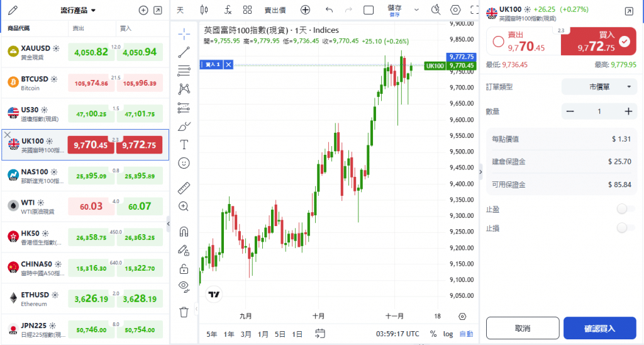644x345 pixels.
Task: Select the chart layout square icon
Action: click(x=369, y=10)
